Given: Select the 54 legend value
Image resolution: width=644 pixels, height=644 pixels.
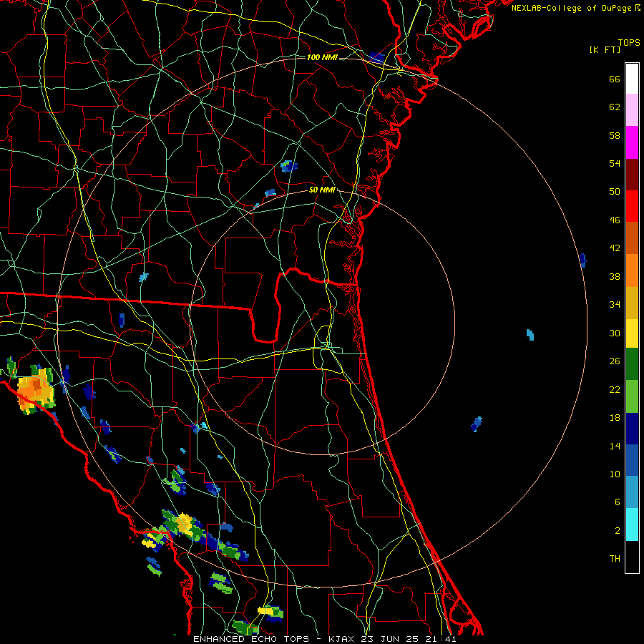Looking at the screenshot, I should pyautogui.click(x=615, y=163).
